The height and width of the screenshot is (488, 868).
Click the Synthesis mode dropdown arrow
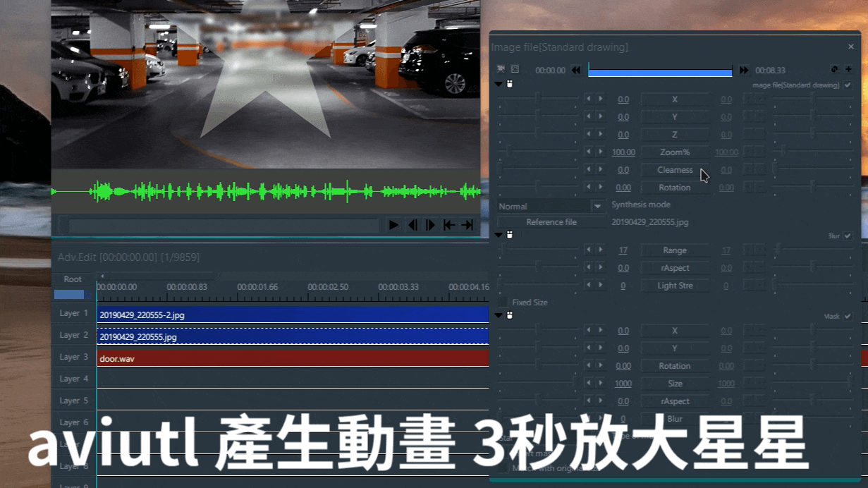point(598,206)
